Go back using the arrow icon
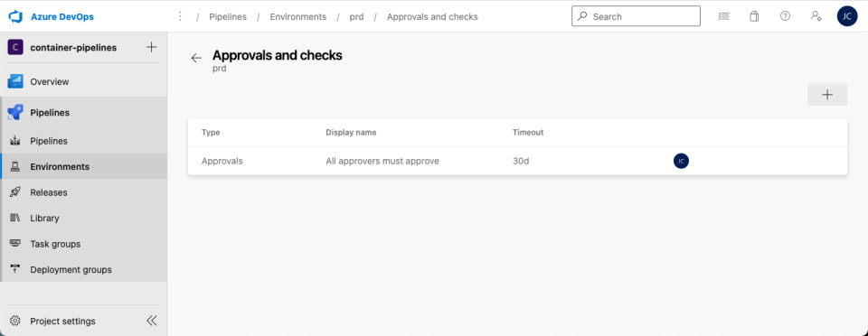868x336 pixels. [x=196, y=58]
